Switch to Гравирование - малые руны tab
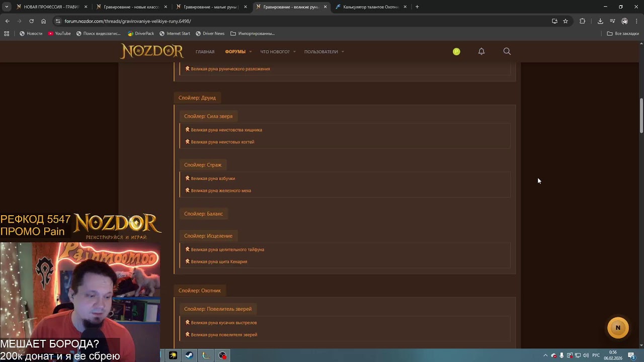 tap(210, 7)
